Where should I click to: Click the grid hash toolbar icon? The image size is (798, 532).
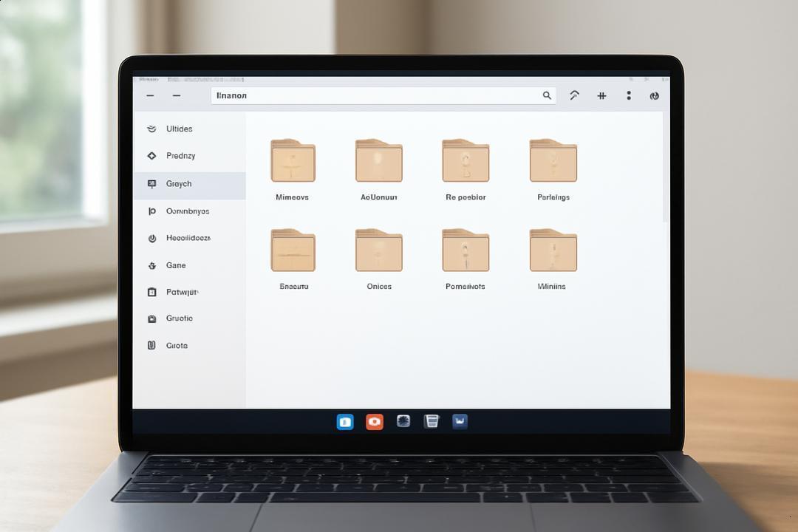(x=601, y=96)
